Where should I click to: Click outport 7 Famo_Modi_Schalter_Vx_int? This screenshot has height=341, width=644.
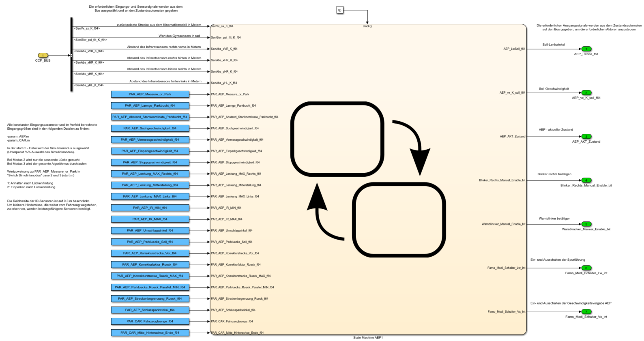pyautogui.click(x=586, y=312)
